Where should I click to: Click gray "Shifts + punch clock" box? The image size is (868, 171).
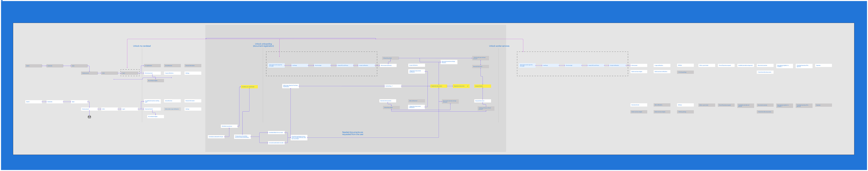pos(707,105)
